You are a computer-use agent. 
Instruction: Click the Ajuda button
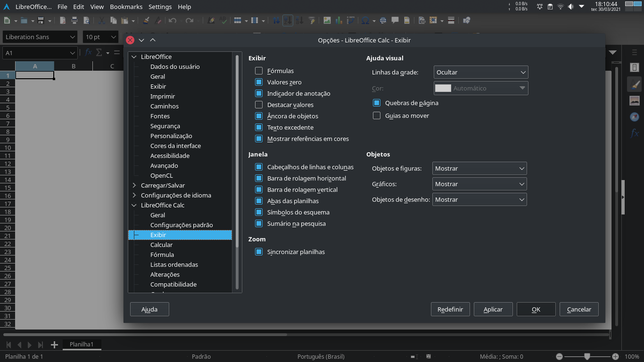(149, 309)
